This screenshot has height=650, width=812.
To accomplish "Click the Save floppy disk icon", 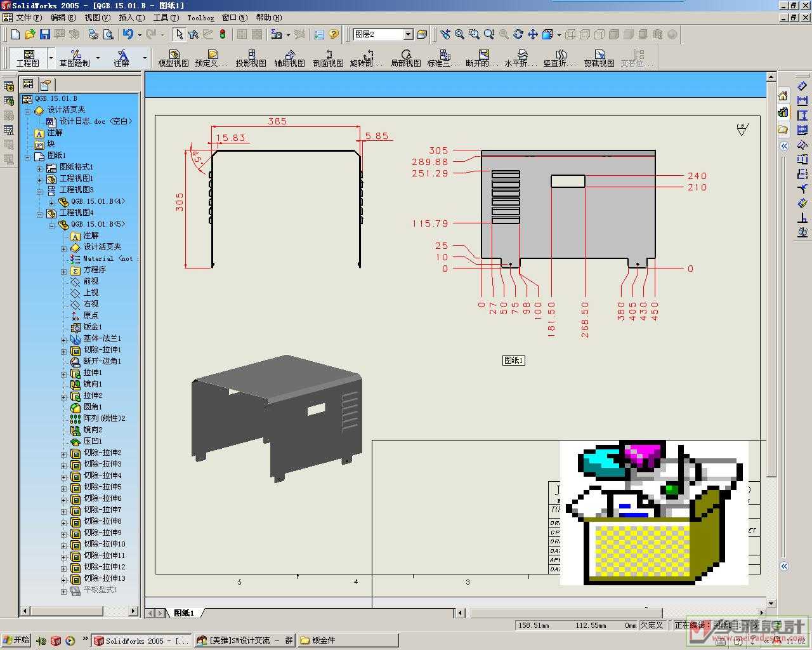I will [x=44, y=34].
